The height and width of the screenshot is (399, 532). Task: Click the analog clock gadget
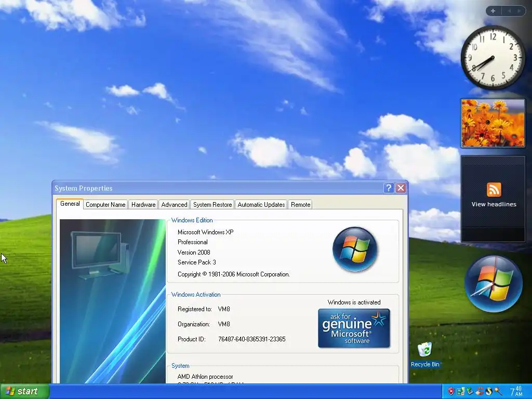[493, 57]
